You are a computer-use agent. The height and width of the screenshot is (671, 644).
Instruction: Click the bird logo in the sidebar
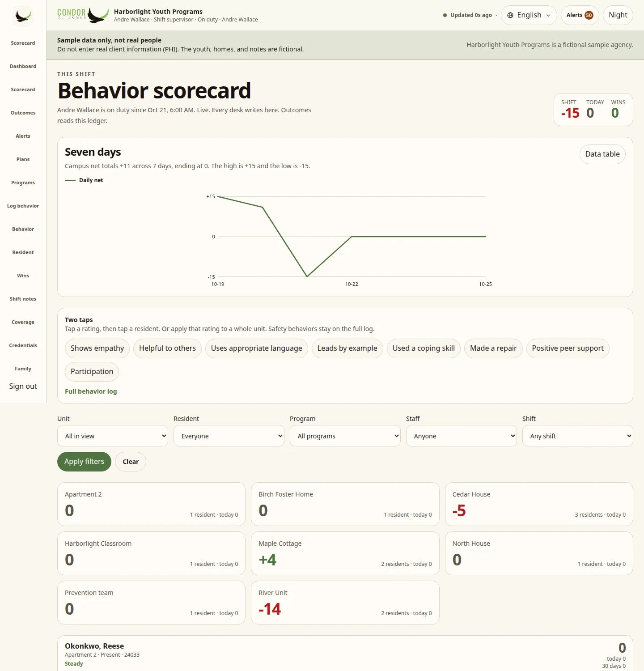(23, 16)
